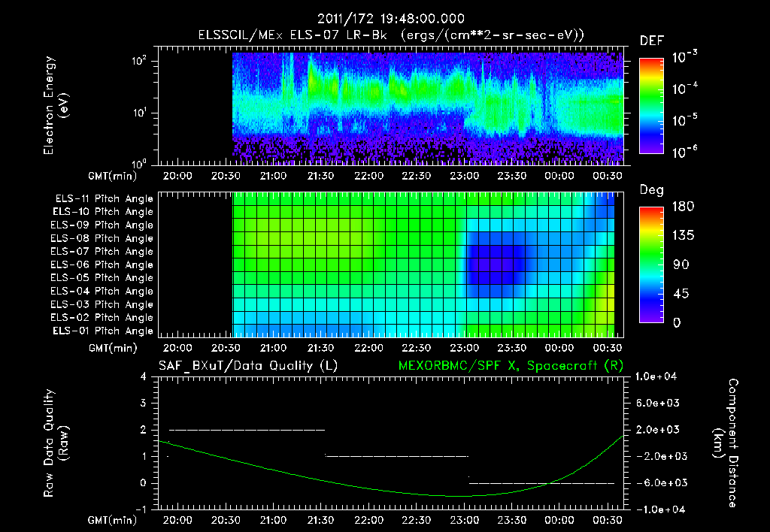The image size is (770, 532).
Task: Click the 'DEF' color bar label
Action: point(652,41)
